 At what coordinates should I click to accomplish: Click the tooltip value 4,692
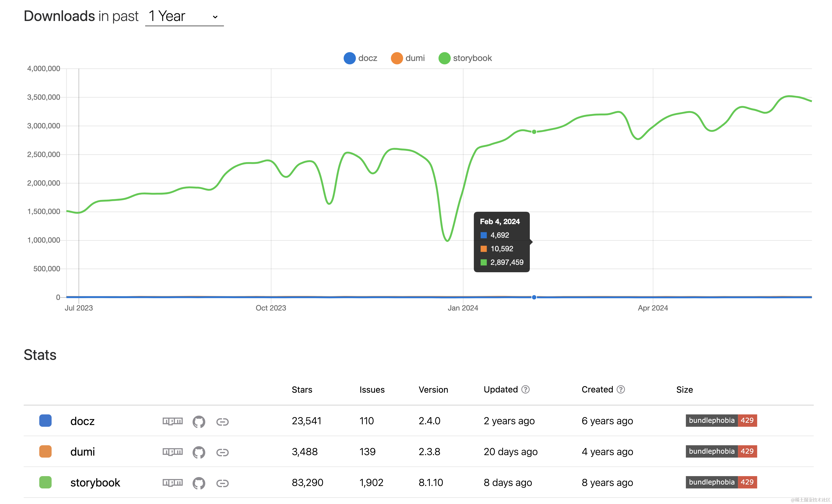pos(500,235)
